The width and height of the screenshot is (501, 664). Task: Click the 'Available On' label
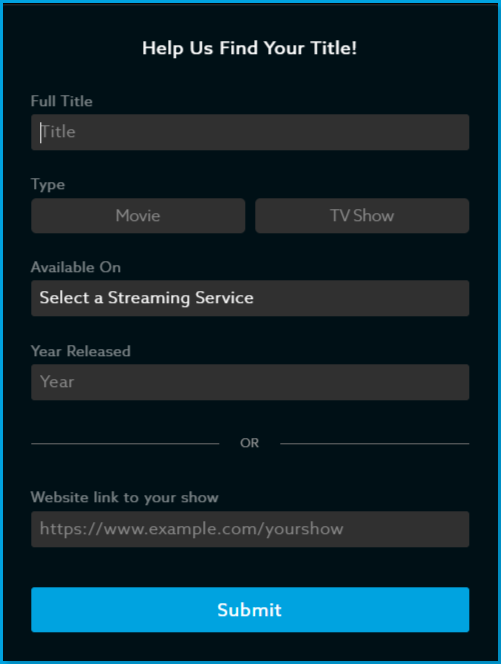tap(76, 267)
